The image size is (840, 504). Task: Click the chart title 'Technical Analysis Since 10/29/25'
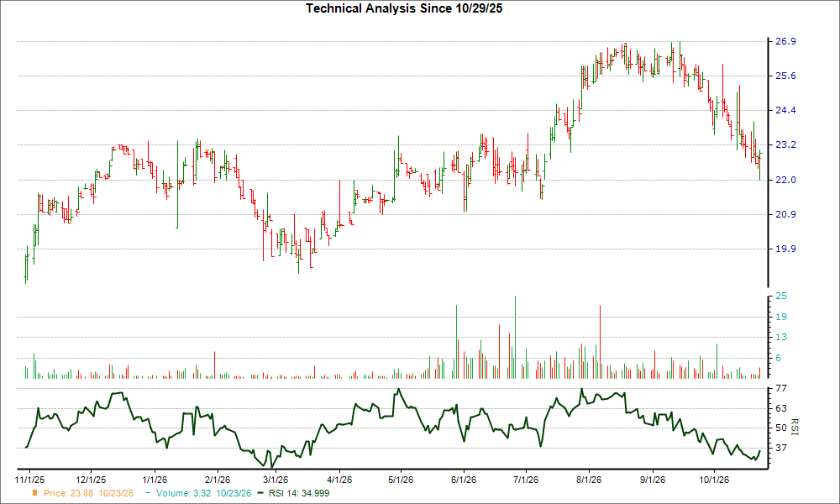click(404, 8)
